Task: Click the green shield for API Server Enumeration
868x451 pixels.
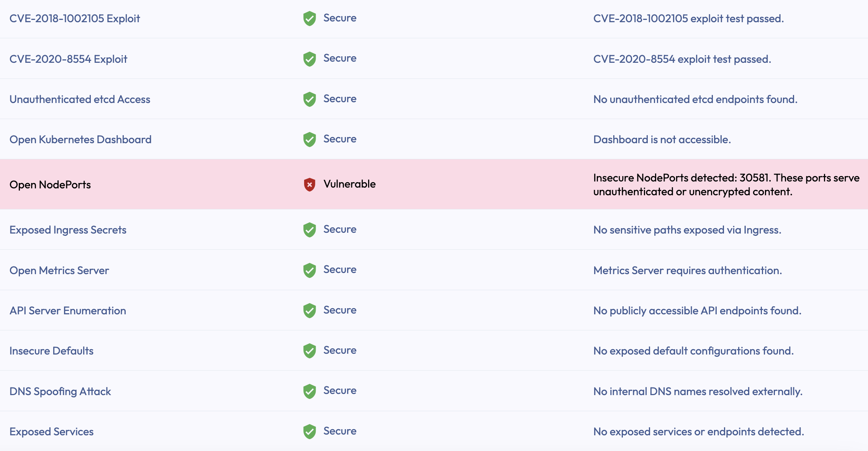Action: pos(310,310)
